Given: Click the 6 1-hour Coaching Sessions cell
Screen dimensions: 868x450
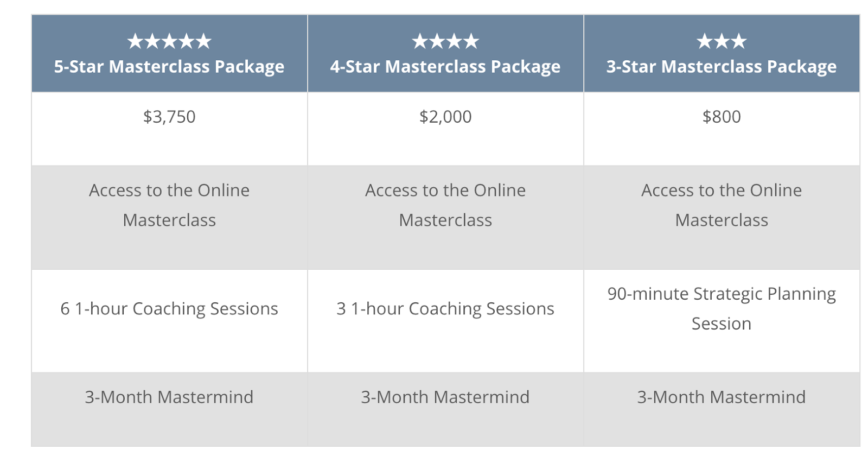Looking at the screenshot, I should [169, 321].
